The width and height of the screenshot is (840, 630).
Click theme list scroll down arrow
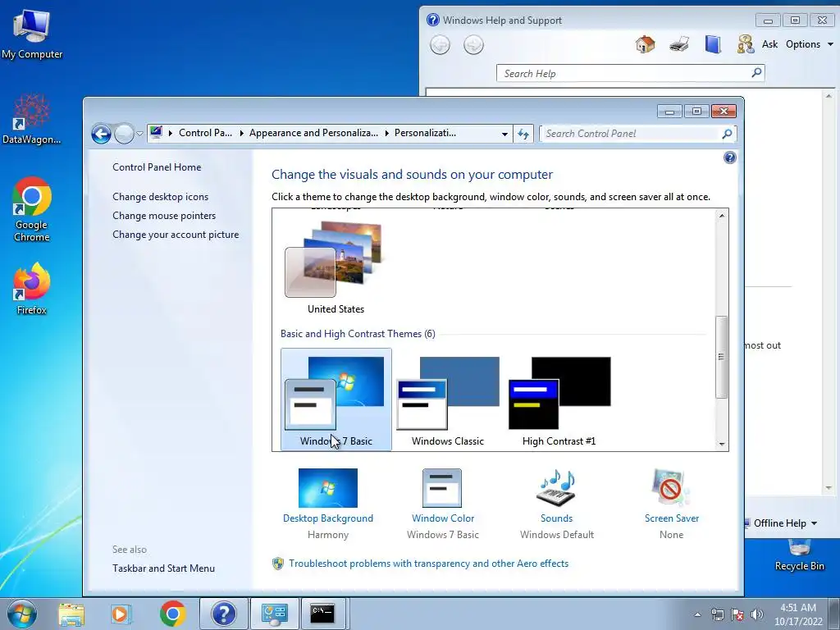pyautogui.click(x=722, y=444)
